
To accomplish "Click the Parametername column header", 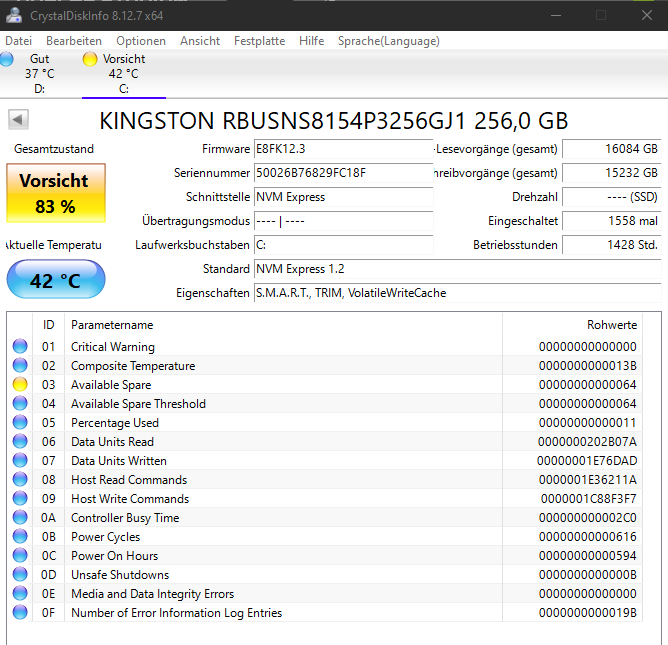I will coord(283,325).
